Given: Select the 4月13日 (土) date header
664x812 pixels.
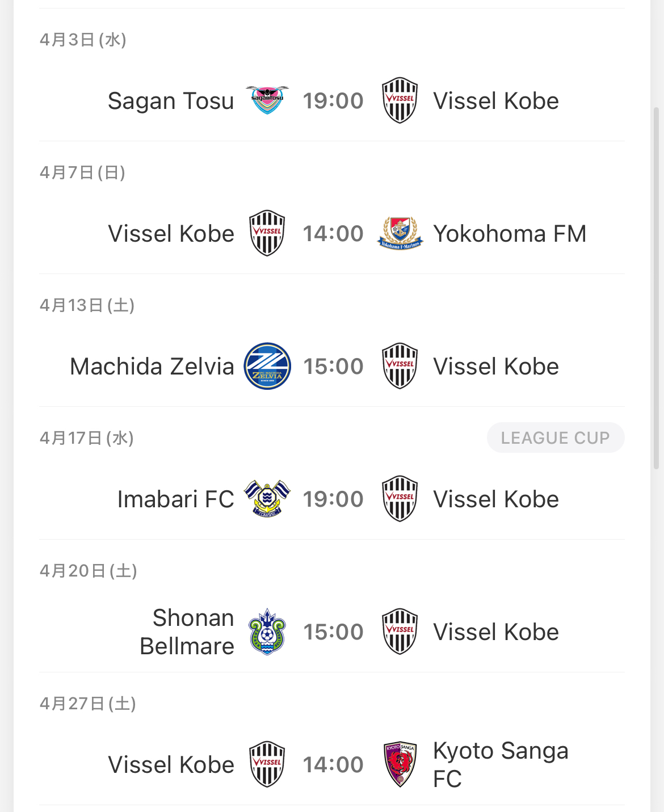Looking at the screenshot, I should click(87, 305).
